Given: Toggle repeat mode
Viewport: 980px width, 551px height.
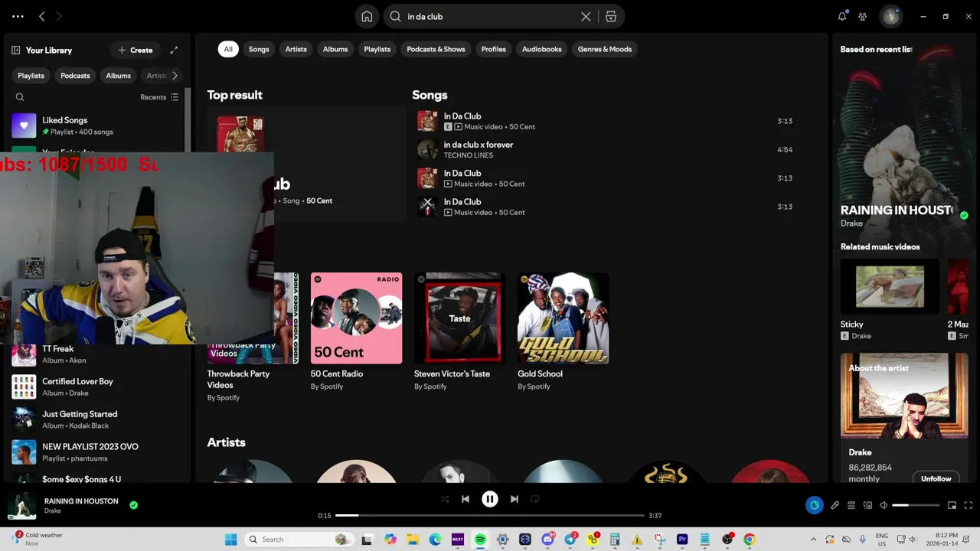Looking at the screenshot, I should [x=535, y=499].
